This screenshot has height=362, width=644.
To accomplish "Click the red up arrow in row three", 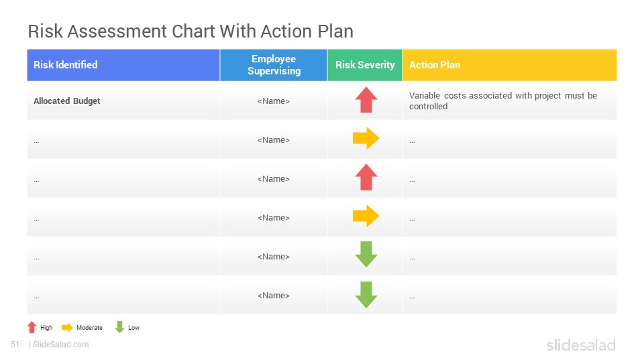I will (x=366, y=177).
